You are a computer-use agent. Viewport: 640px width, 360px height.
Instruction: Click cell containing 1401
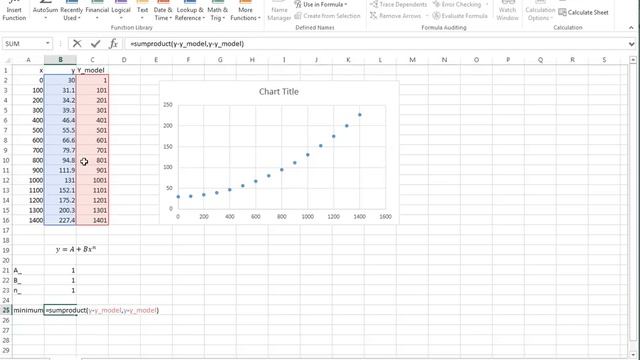point(92,220)
